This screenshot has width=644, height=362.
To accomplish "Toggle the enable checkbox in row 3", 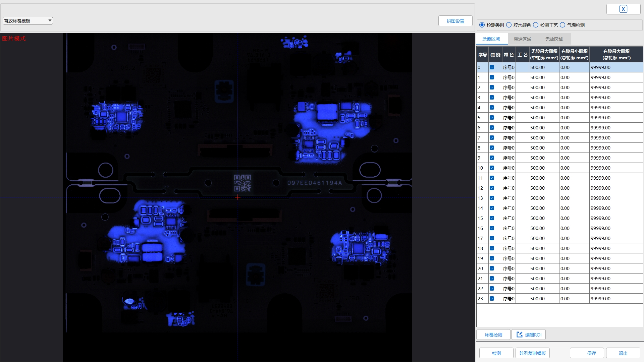I will point(492,98).
